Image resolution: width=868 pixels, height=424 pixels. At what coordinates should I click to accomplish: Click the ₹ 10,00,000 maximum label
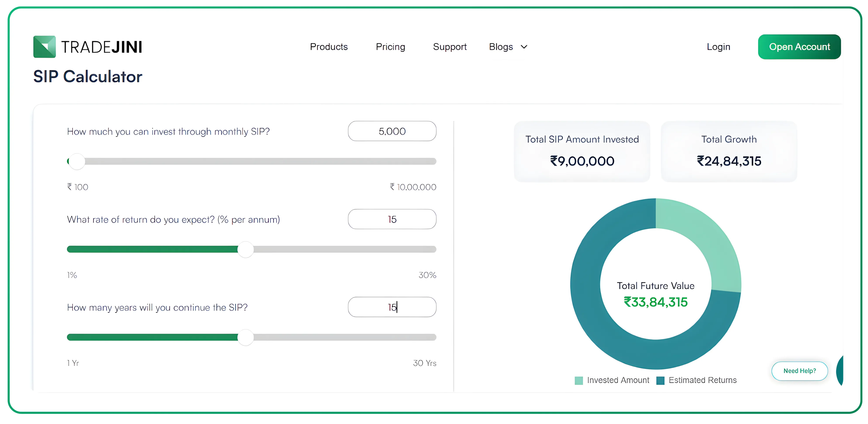coord(413,187)
